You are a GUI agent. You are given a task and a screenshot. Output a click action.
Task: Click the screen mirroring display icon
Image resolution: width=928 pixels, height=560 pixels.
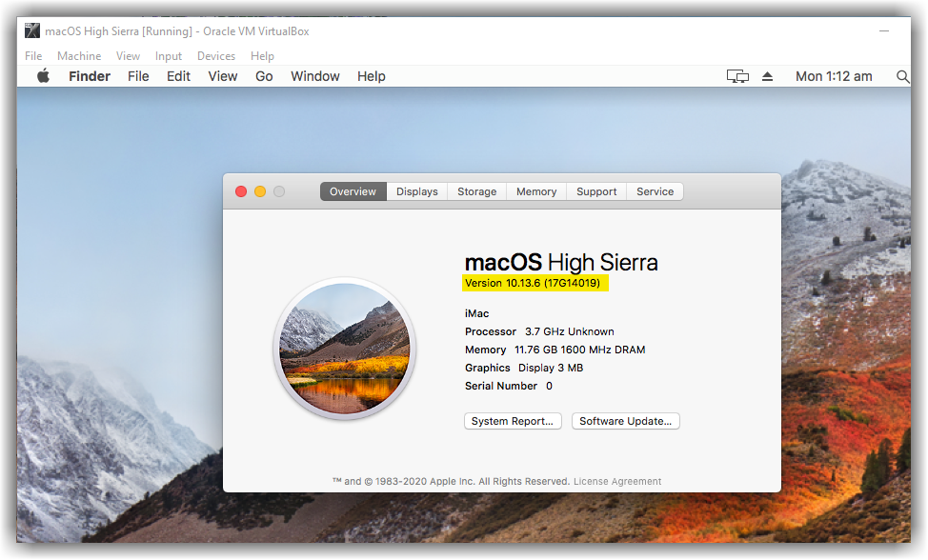click(737, 76)
